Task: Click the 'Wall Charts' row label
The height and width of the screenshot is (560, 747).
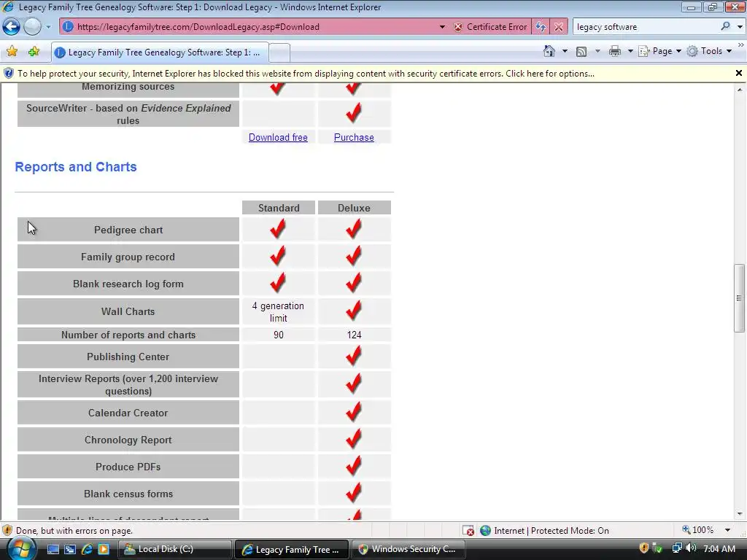Action: (128, 311)
